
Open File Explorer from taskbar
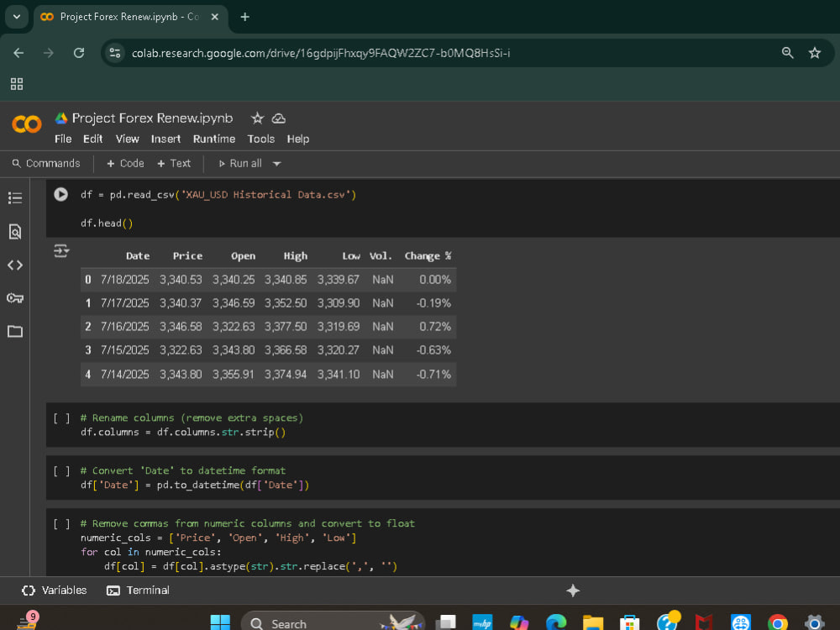(x=592, y=622)
